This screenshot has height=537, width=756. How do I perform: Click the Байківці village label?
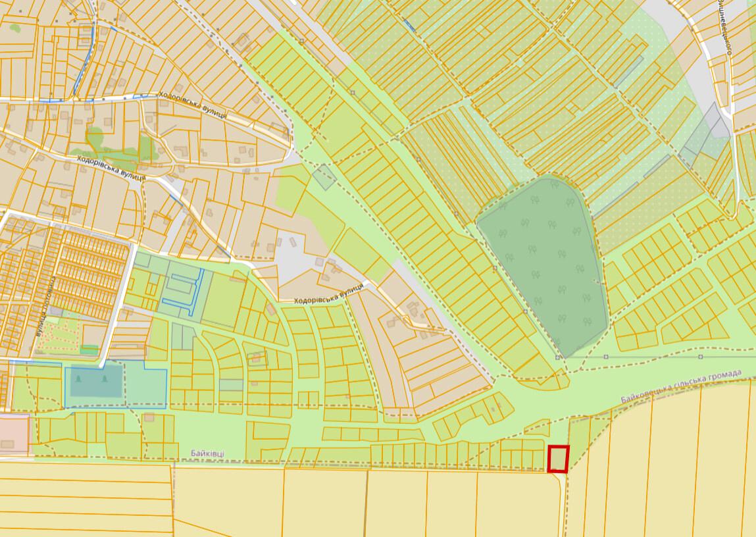click(207, 453)
